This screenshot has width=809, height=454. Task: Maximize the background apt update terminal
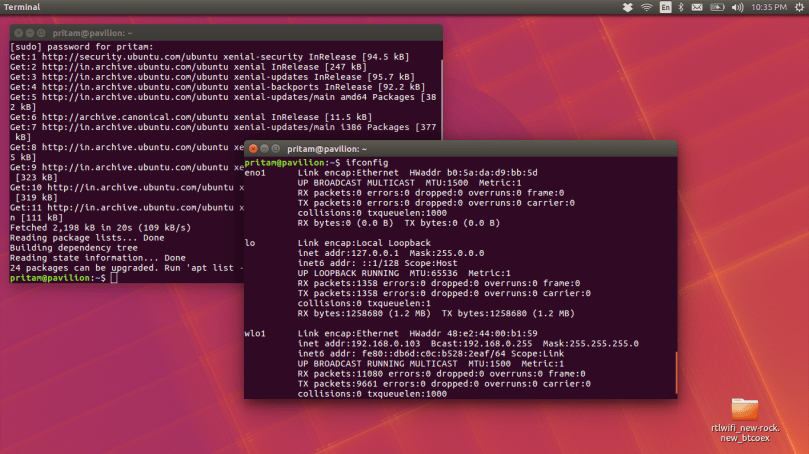(41, 33)
